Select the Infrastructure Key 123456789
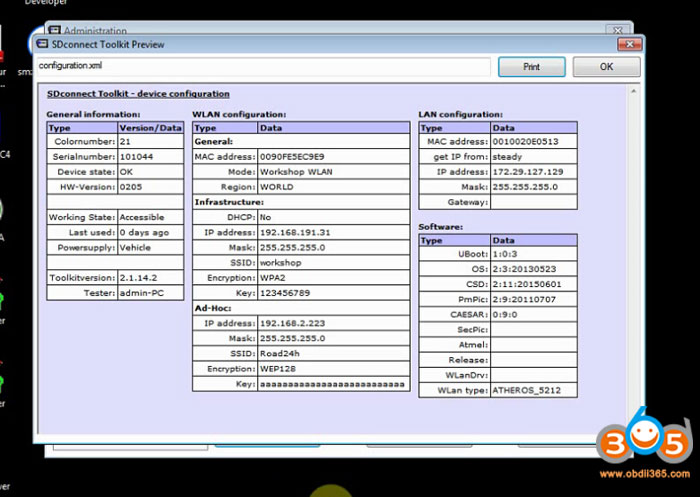Image resolution: width=700 pixels, height=497 pixels. pyautogui.click(x=285, y=293)
